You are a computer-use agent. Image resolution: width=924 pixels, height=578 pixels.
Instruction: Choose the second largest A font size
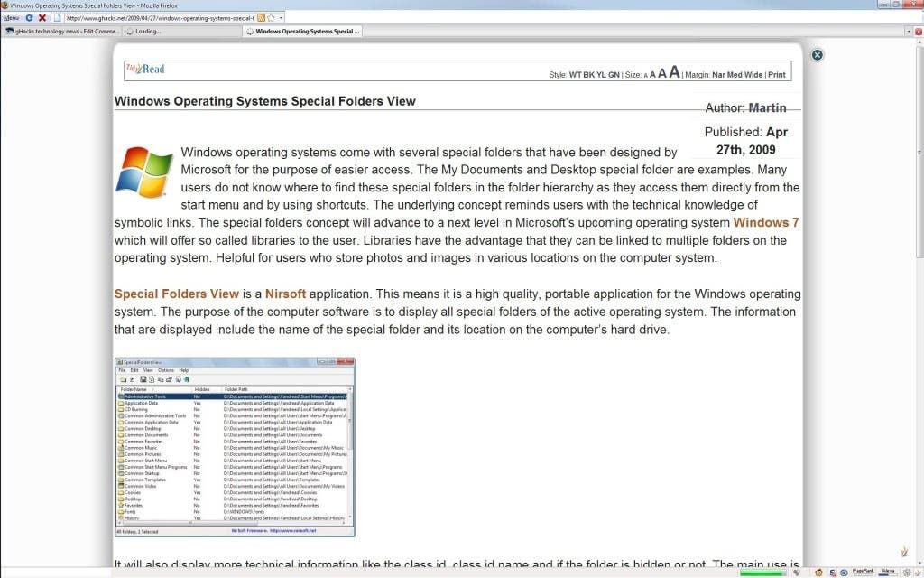662,73
